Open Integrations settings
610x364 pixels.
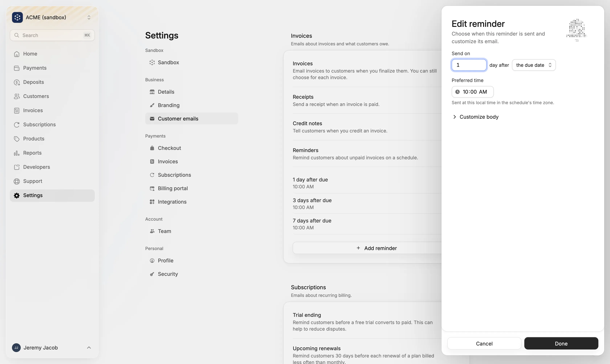(x=191, y=202)
